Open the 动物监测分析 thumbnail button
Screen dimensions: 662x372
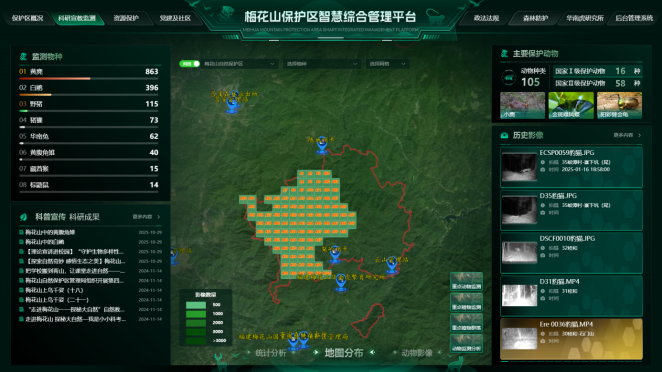coord(467,343)
